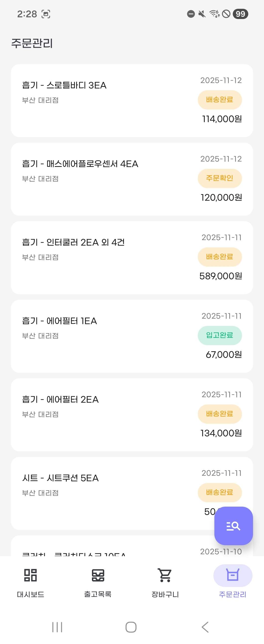Viewport: 264px width, 644px height.
Task: Tap the floating order search button
Action: tap(233, 526)
